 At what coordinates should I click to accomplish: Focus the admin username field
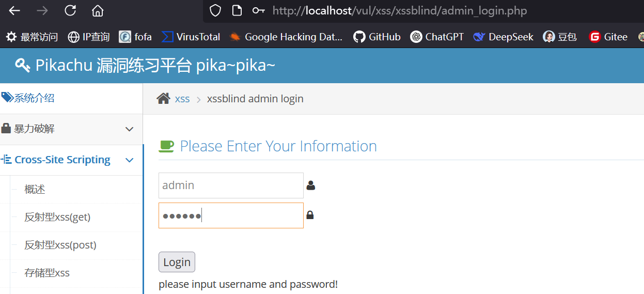point(230,185)
